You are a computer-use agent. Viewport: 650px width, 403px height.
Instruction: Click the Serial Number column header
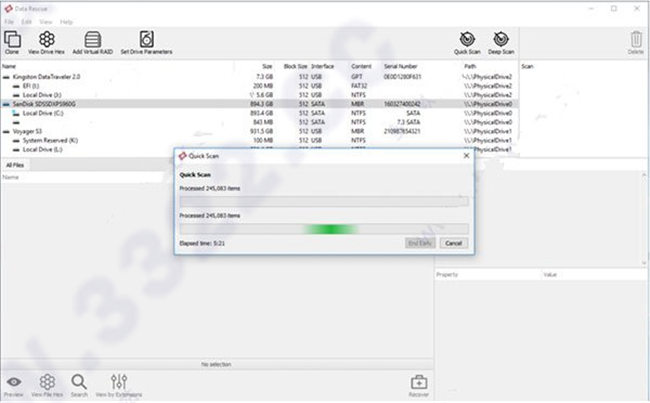[x=400, y=66]
